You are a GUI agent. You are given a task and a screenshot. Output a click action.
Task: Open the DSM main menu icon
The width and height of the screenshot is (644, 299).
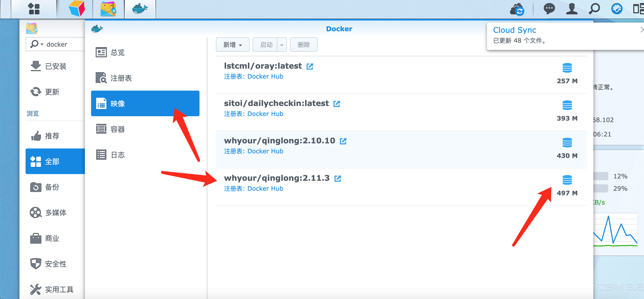pos(34,9)
